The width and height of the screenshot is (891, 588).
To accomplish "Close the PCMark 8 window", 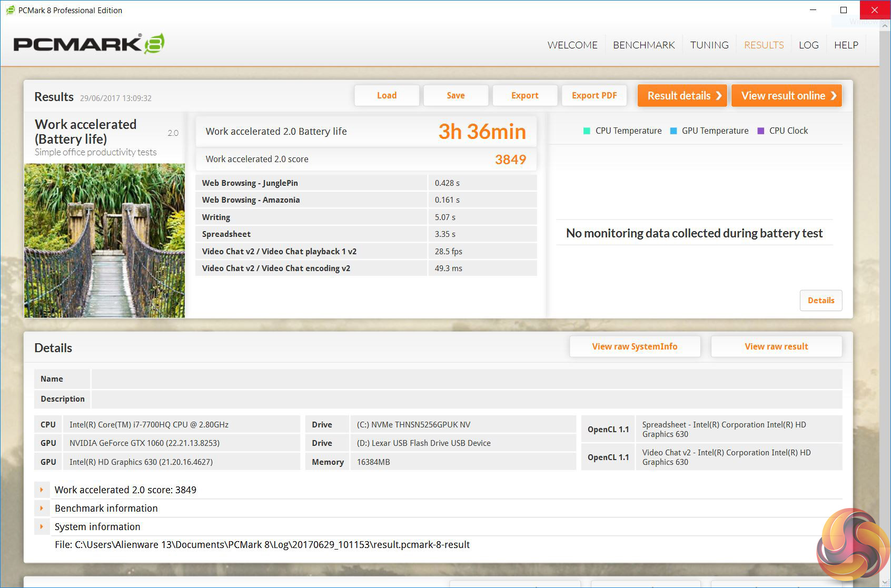I will click(x=875, y=10).
